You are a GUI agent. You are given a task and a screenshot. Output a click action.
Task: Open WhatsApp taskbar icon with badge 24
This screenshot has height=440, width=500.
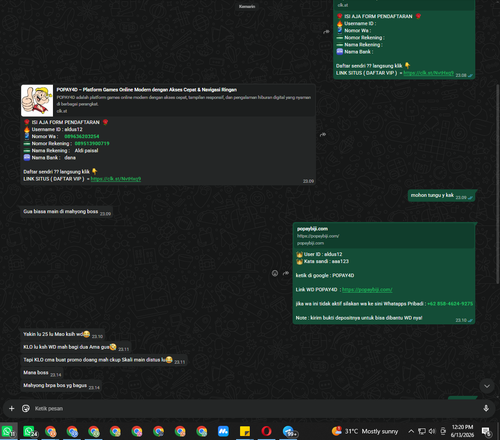click(30, 431)
